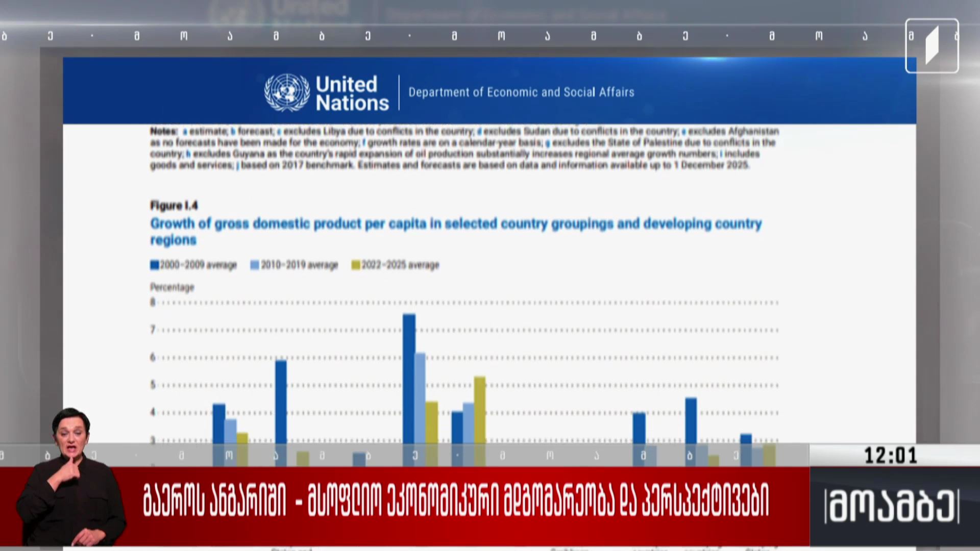Click the '2000-2009 average' legend label
This screenshot has width=980, height=551.
click(198, 265)
